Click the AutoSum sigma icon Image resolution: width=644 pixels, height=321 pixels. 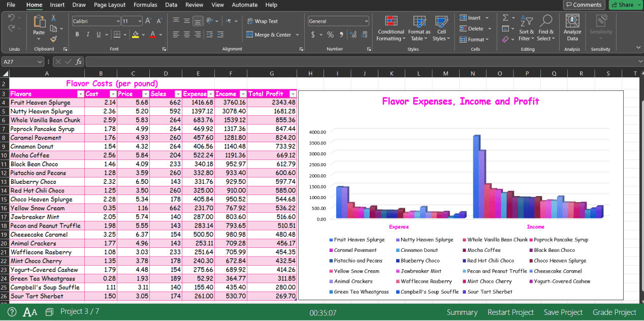pyautogui.click(x=505, y=18)
